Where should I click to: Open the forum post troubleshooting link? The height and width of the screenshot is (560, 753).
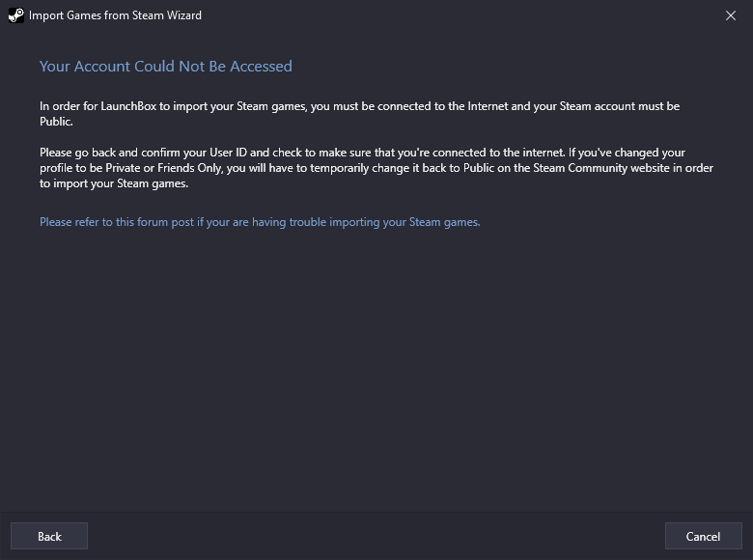pyautogui.click(x=260, y=222)
